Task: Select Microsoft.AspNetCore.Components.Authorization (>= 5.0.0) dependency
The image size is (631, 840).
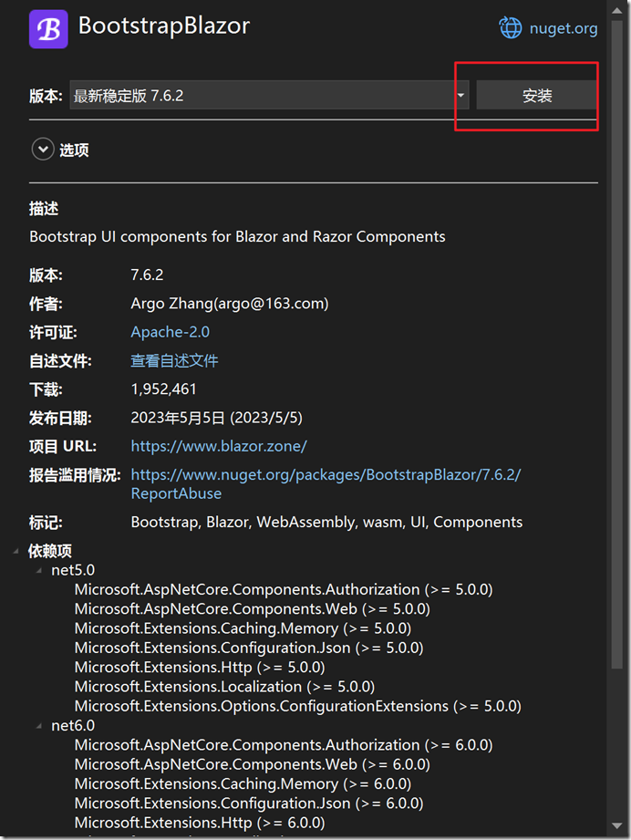Action: (x=284, y=589)
